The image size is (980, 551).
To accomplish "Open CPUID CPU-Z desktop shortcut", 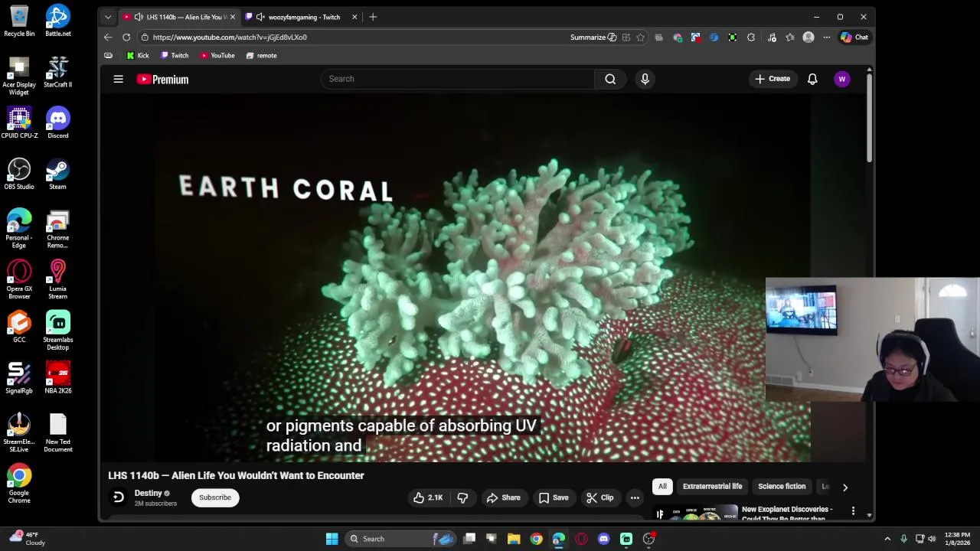I will click(x=19, y=122).
